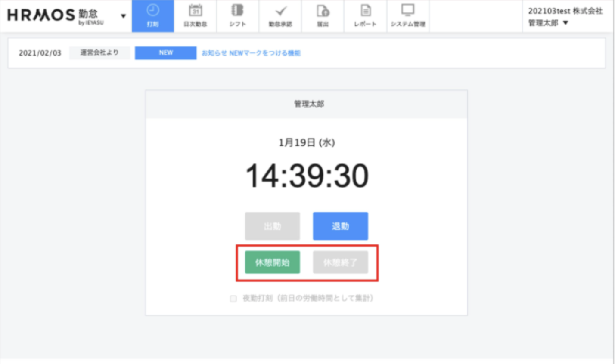Click the 運営会社より label tag
The width and height of the screenshot is (615, 364).
coord(99,53)
